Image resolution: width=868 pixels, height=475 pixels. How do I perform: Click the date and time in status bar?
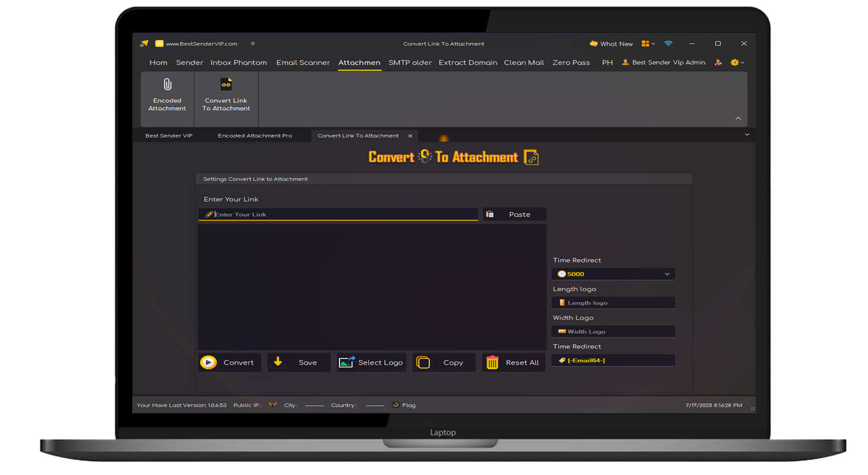tap(714, 405)
